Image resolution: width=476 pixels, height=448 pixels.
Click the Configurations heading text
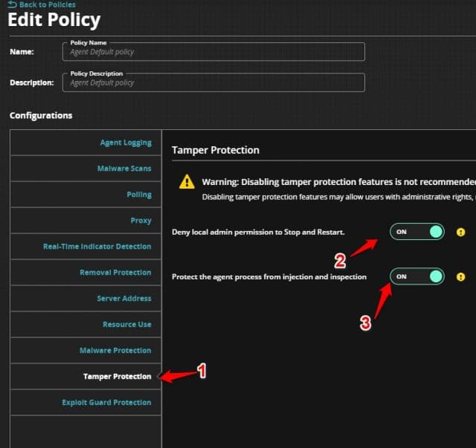[x=41, y=116]
